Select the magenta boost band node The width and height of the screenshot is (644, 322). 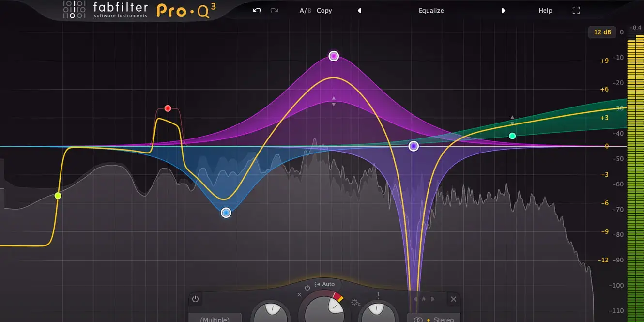pos(334,56)
